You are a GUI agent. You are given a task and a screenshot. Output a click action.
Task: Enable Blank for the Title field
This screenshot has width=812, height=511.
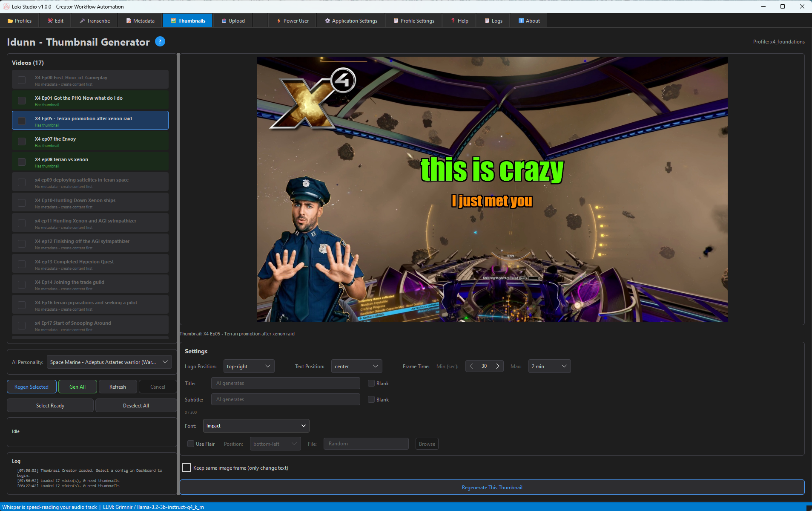coord(371,383)
